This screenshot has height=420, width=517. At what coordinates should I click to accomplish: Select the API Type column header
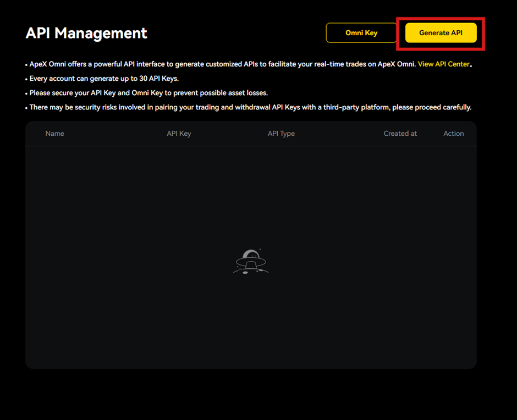coord(281,134)
